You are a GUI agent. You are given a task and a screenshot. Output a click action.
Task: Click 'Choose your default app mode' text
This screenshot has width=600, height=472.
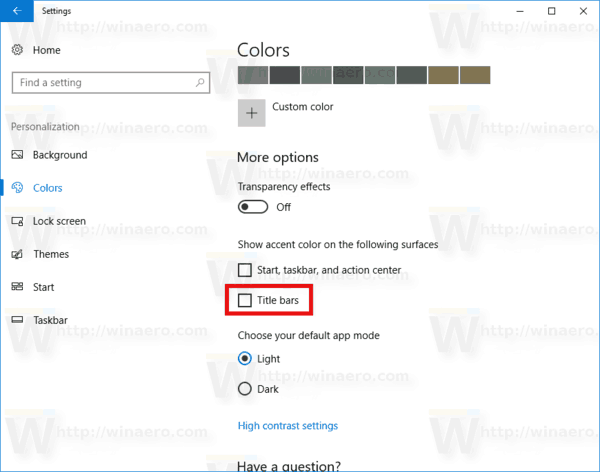click(309, 335)
